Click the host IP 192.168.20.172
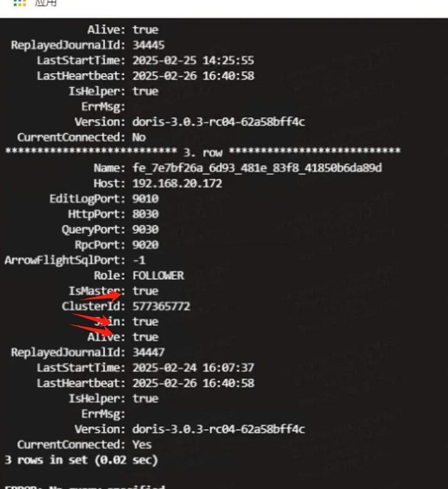448x489 pixels. [x=177, y=183]
